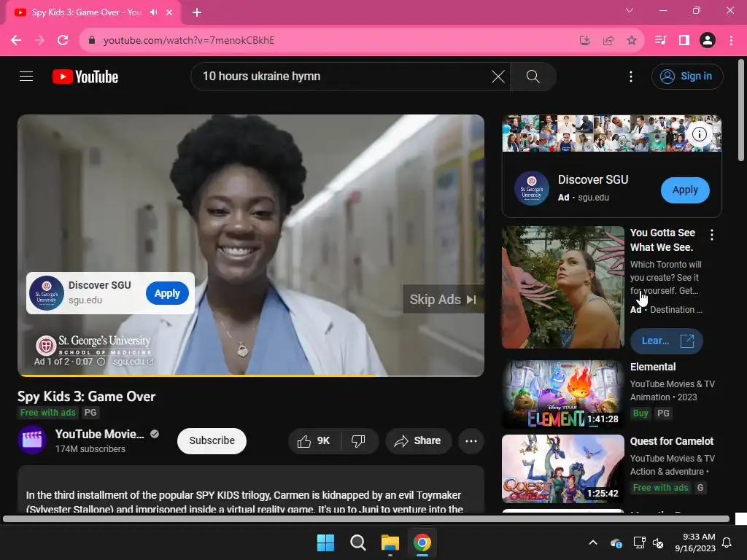Bookmark this tab with the star
747x560 pixels.
click(631, 41)
